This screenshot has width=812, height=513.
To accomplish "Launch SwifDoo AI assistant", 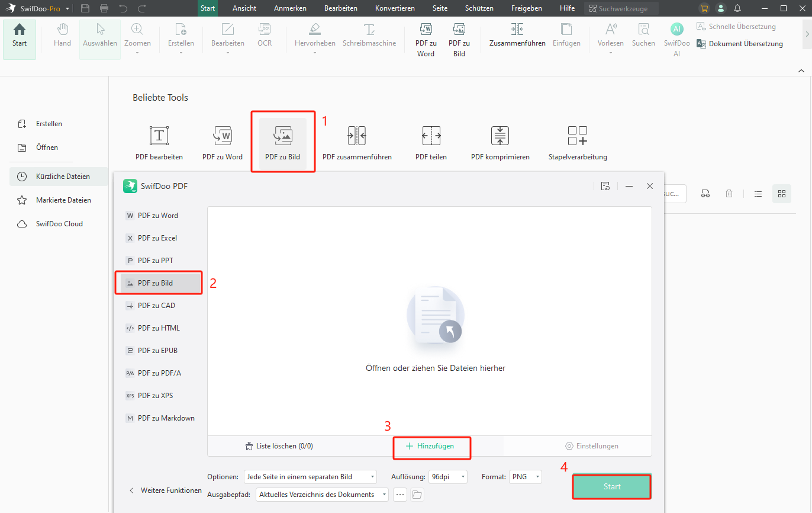I will pos(677,40).
